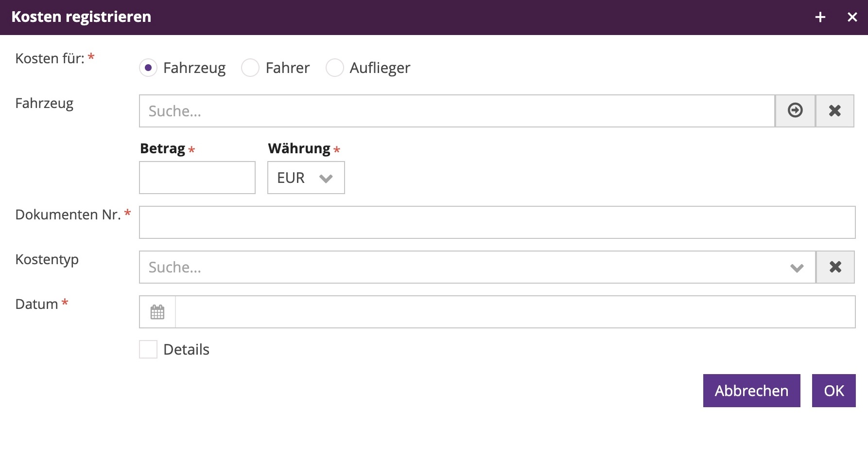Open the Währung EUR dropdown
This screenshot has height=450, width=868.
(x=306, y=178)
